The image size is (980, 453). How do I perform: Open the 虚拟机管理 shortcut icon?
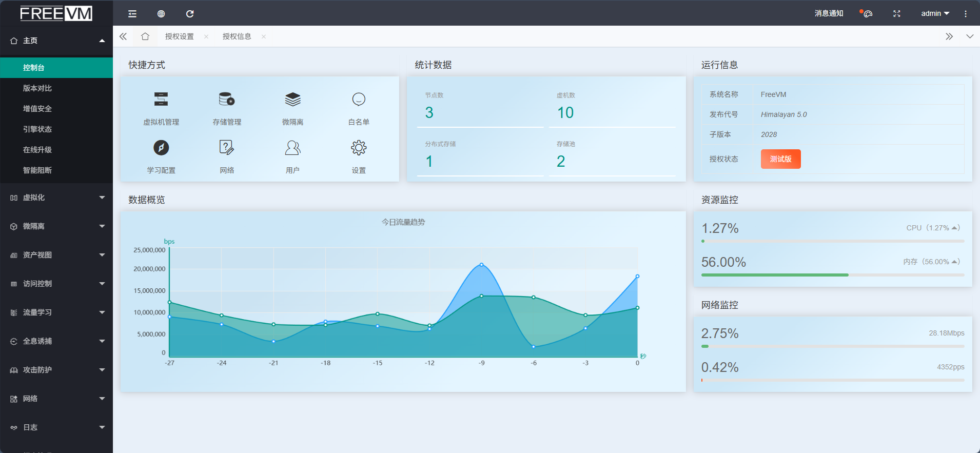(161, 99)
